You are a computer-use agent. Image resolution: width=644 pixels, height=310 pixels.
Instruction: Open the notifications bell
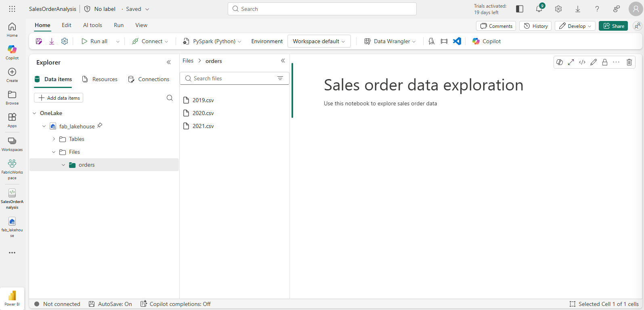[x=539, y=9]
